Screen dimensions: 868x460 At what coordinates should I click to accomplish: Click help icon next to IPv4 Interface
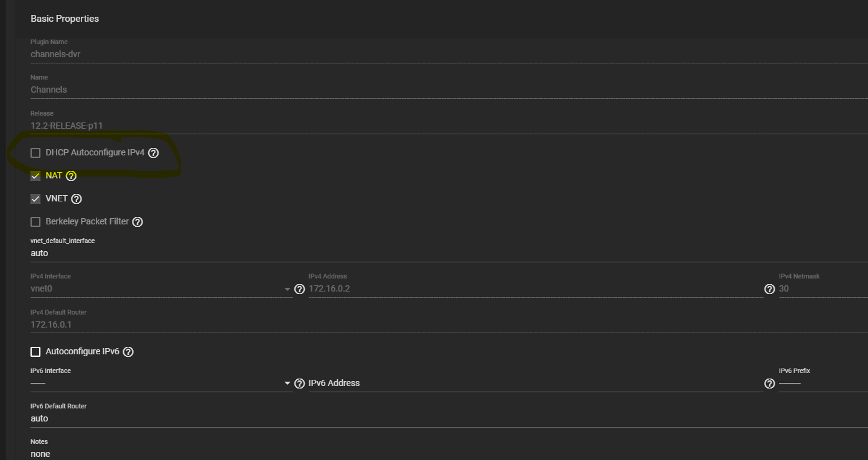[x=299, y=289]
